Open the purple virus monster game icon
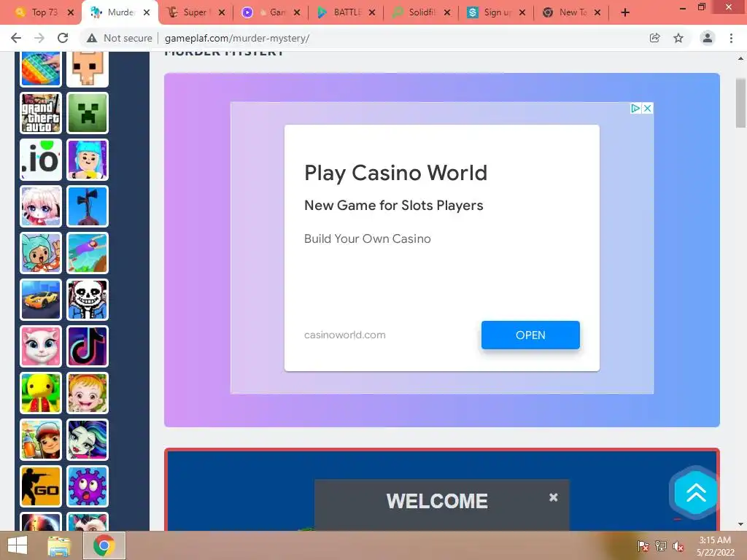 (88, 486)
